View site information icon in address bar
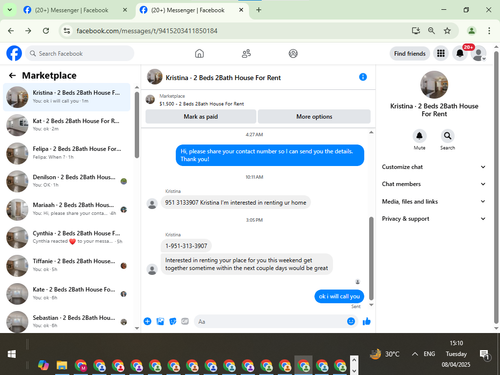The width and height of the screenshot is (500, 375). (67, 31)
